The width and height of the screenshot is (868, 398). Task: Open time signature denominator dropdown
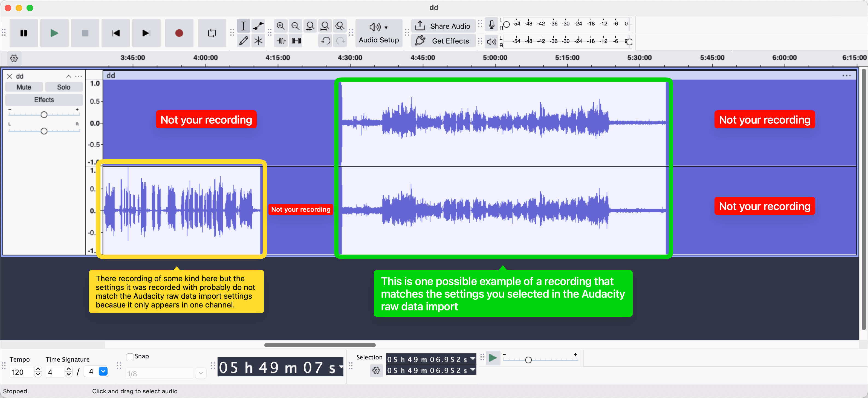(103, 371)
